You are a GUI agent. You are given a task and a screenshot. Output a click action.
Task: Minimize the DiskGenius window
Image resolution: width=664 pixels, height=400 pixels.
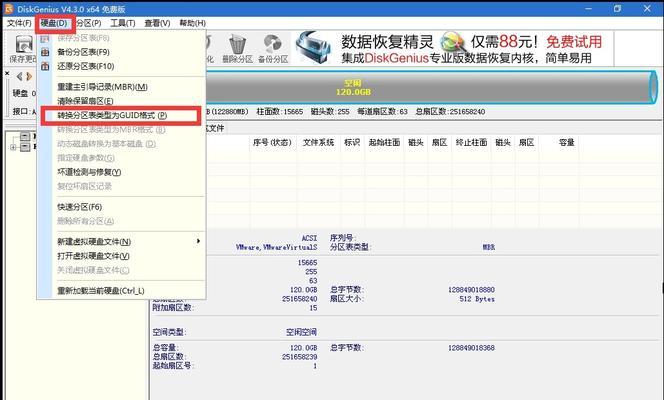588,8
